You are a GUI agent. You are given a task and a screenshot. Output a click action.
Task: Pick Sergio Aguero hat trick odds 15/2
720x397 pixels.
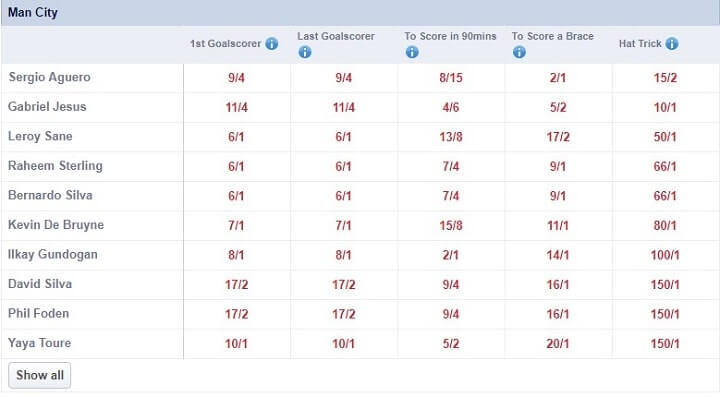coord(665,78)
